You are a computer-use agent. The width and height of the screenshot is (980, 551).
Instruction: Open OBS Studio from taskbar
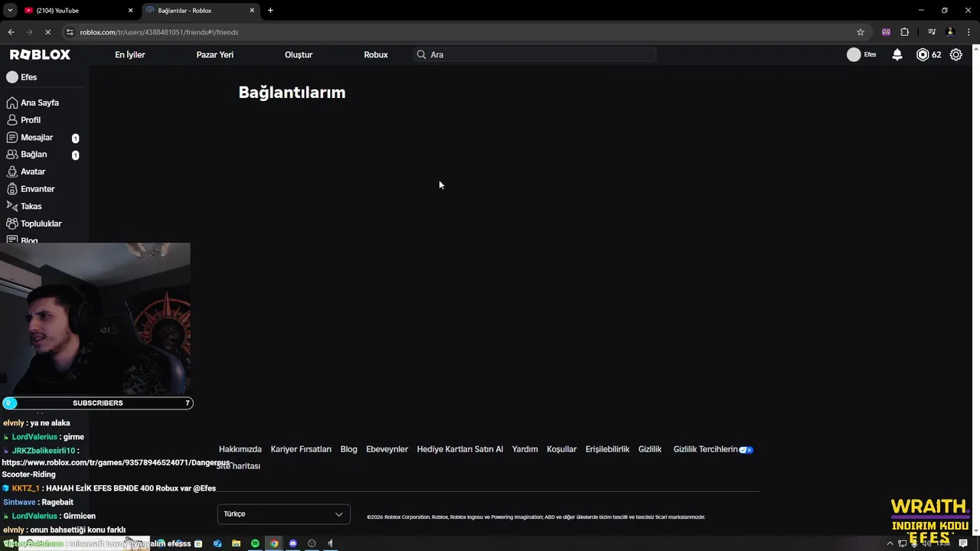click(312, 543)
